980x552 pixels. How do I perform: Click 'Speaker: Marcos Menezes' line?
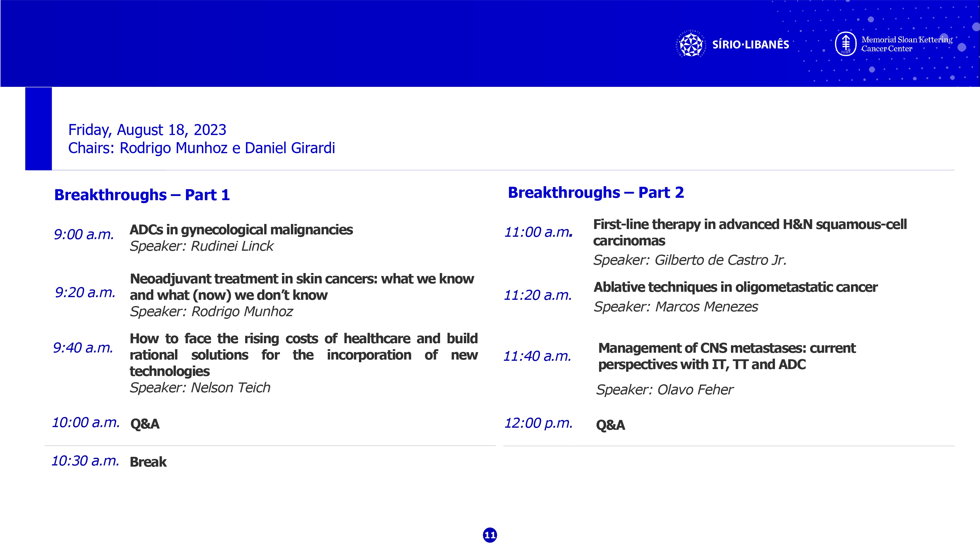click(676, 306)
